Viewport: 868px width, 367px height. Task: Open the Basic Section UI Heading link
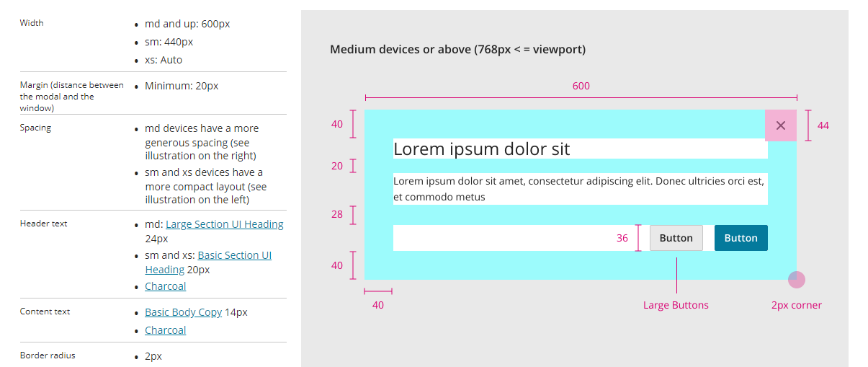208,262
